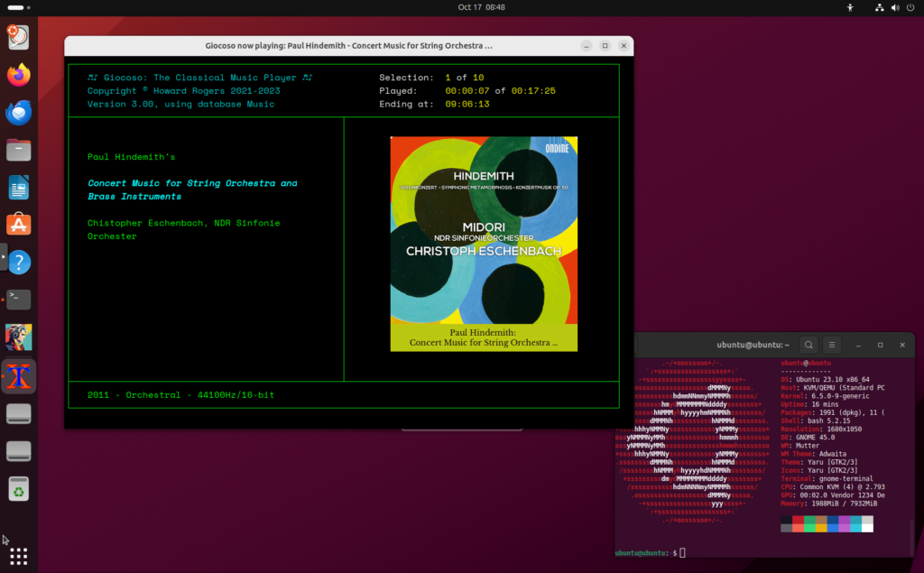Close the Giocoso now playing window
Screen dimensions: 924x573
[624, 46]
